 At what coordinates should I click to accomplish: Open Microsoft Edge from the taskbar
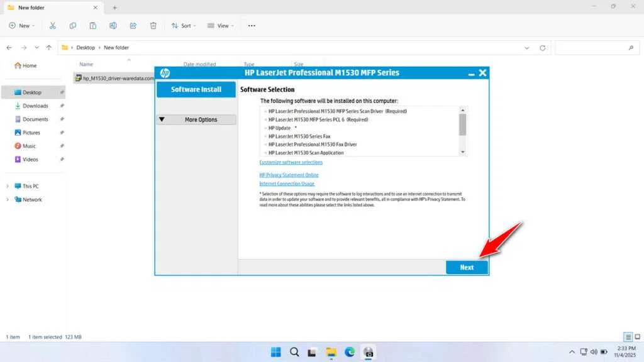point(350,352)
